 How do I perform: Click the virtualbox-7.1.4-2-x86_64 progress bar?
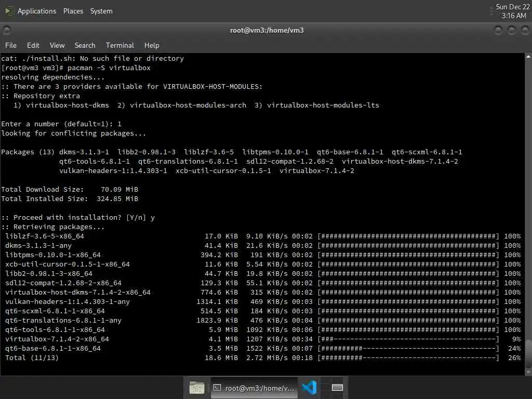pos(408,339)
